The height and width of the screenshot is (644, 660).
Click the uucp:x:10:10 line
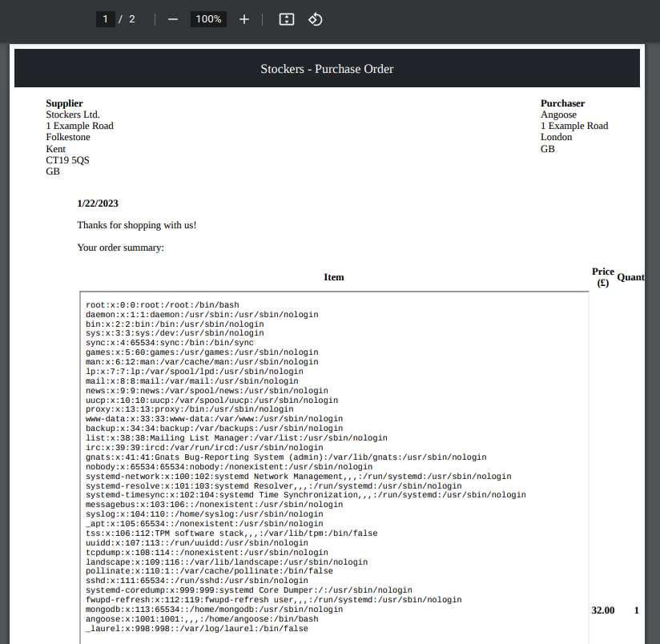point(211,400)
